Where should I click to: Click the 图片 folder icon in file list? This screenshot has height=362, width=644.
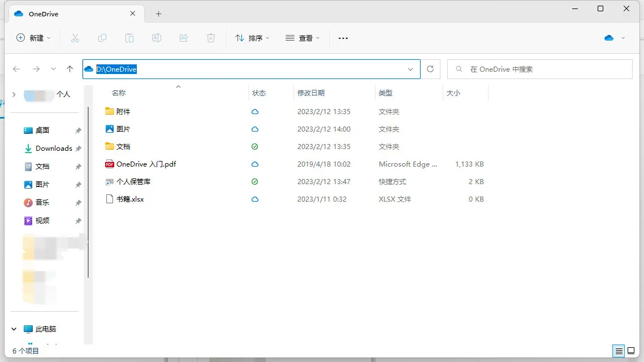click(x=109, y=129)
